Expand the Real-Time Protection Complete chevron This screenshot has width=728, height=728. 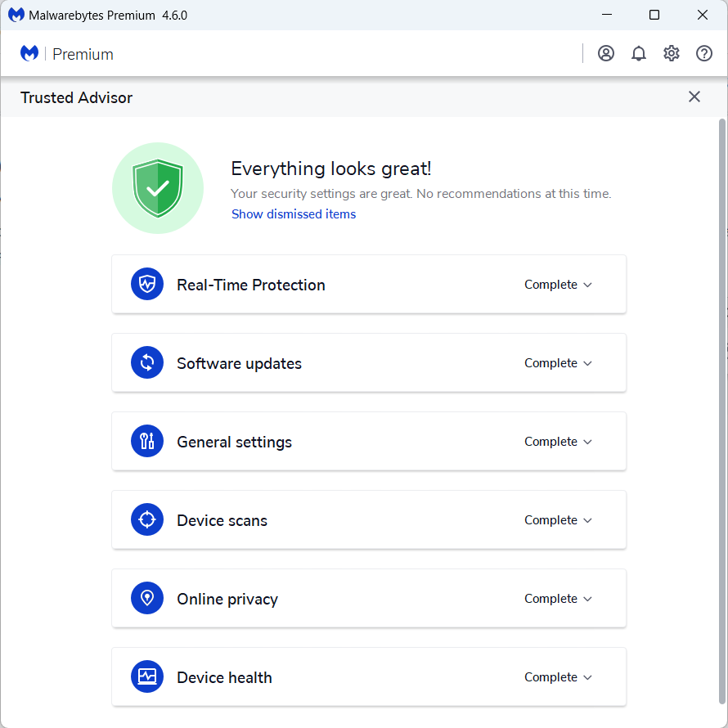coord(587,285)
